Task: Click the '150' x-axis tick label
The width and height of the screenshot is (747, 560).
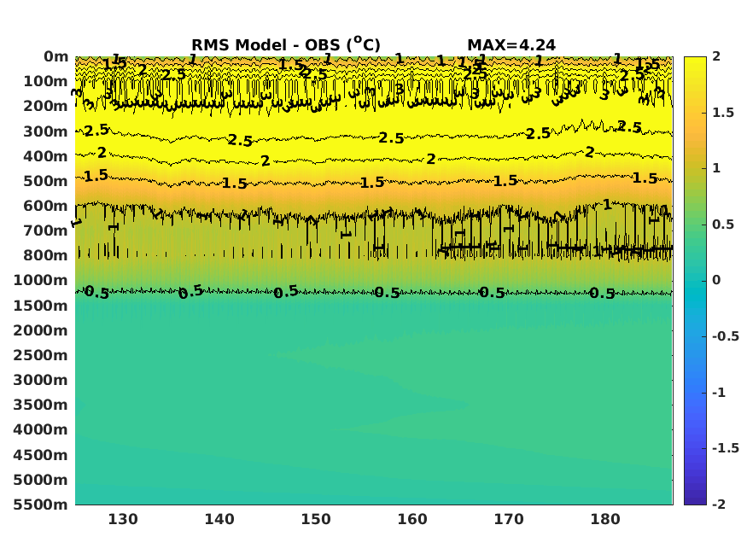Action: (x=315, y=520)
